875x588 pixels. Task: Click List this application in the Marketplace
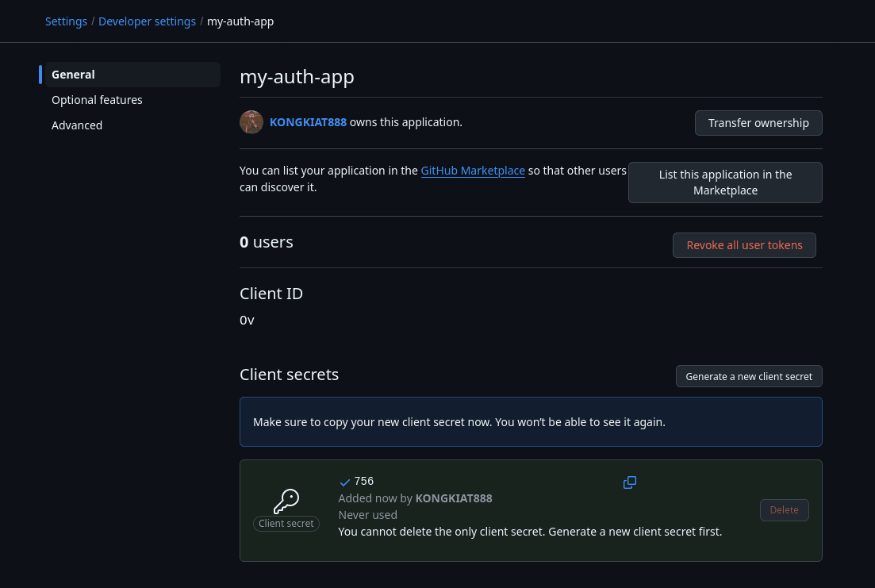point(724,182)
